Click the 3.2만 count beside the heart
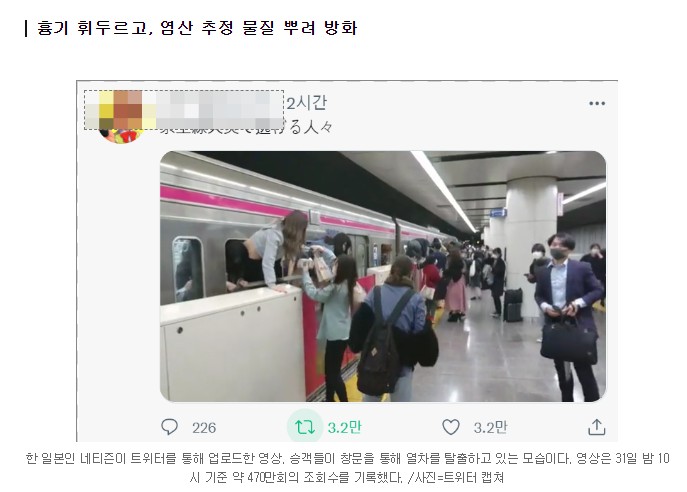Viewport: 687px width, 492px height. click(x=490, y=427)
